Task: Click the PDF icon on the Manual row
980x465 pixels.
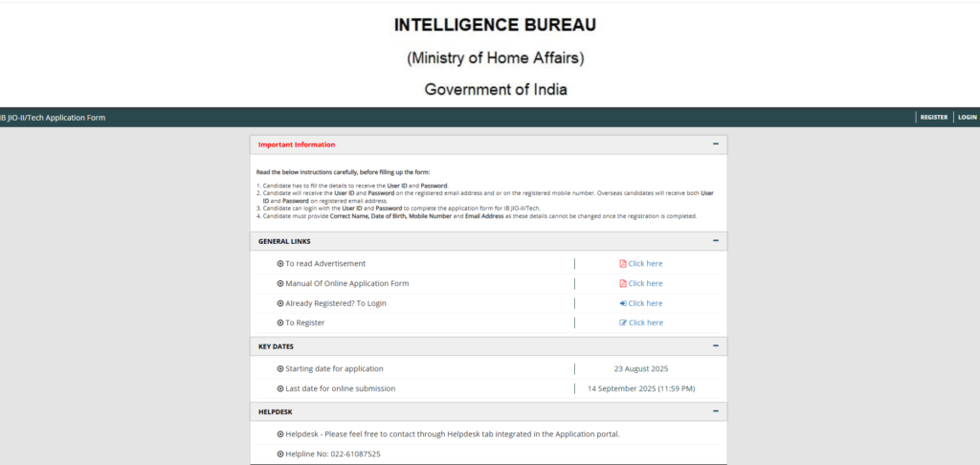Action: click(622, 283)
